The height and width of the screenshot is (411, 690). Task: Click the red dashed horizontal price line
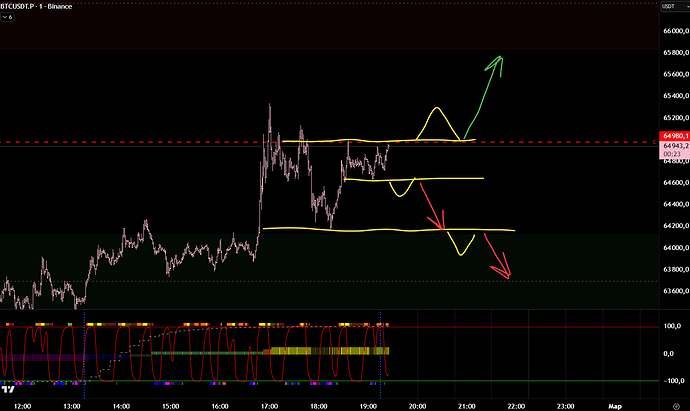pos(150,144)
